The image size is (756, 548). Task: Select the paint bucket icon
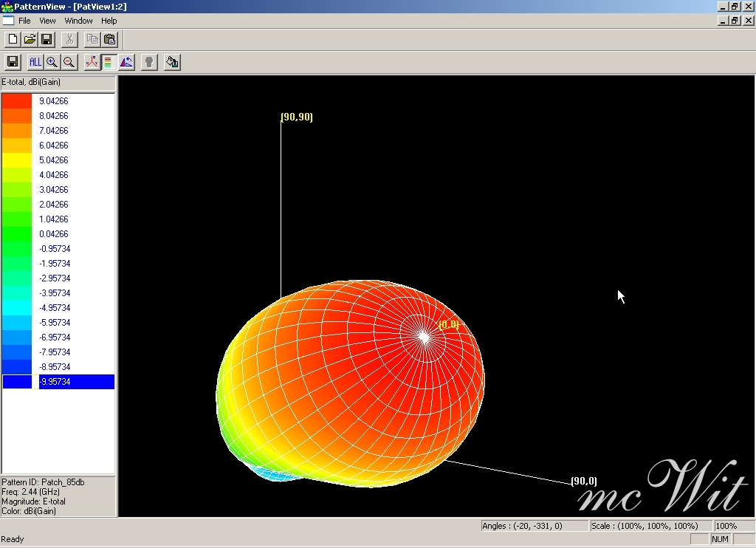172,62
